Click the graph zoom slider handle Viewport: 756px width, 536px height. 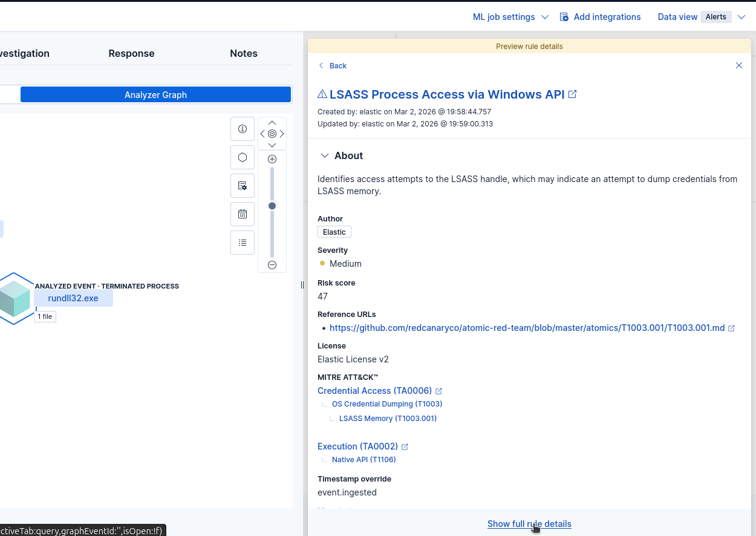coord(272,206)
